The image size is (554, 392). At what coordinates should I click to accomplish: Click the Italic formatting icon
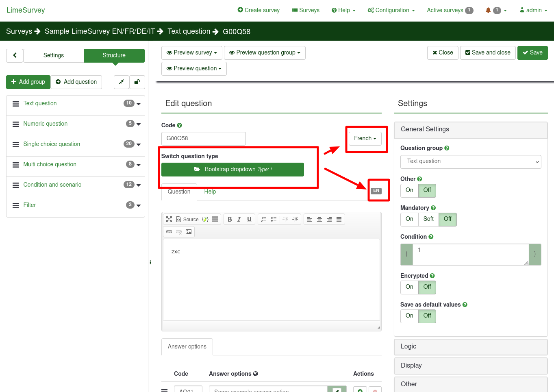[x=239, y=219]
